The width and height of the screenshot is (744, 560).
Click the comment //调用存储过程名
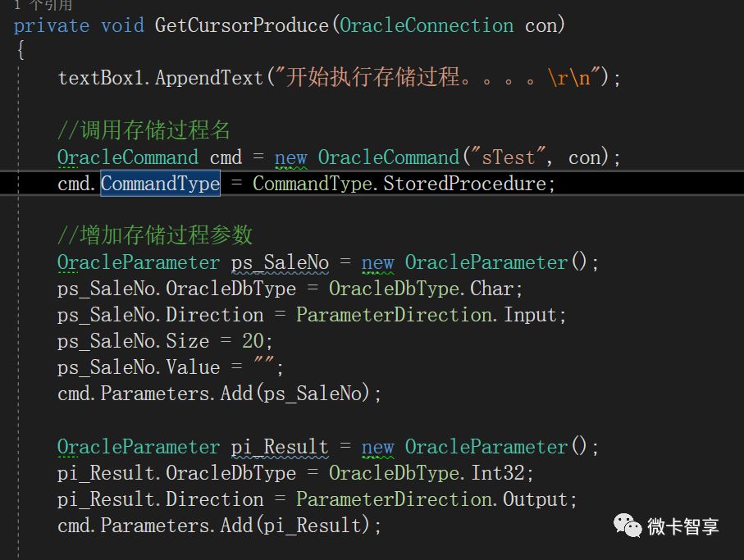point(144,130)
